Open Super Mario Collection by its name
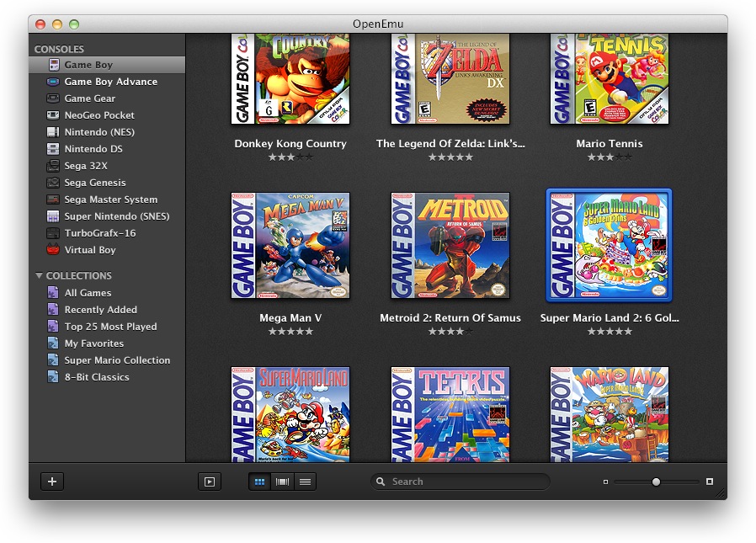Image resolution: width=756 pixels, height=543 pixels. (x=117, y=360)
